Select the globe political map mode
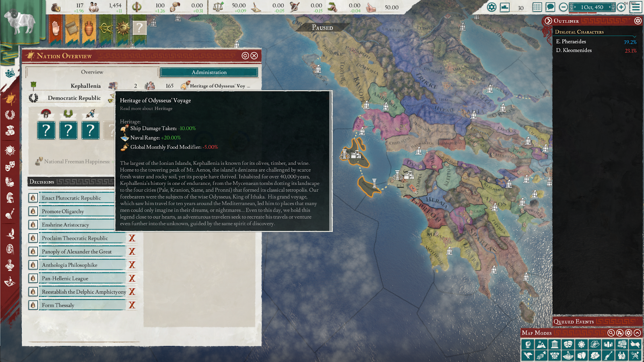The height and width of the screenshot is (362, 644). (x=528, y=344)
